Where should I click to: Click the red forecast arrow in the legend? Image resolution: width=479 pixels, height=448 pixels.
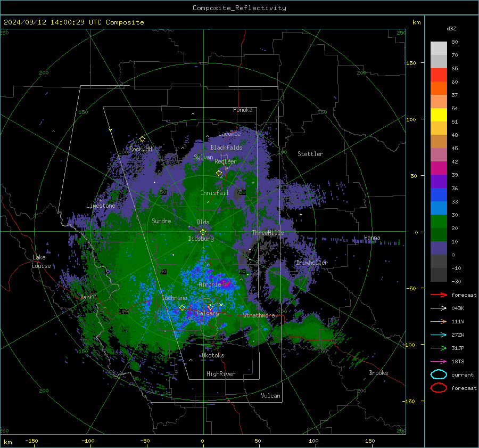(x=439, y=295)
